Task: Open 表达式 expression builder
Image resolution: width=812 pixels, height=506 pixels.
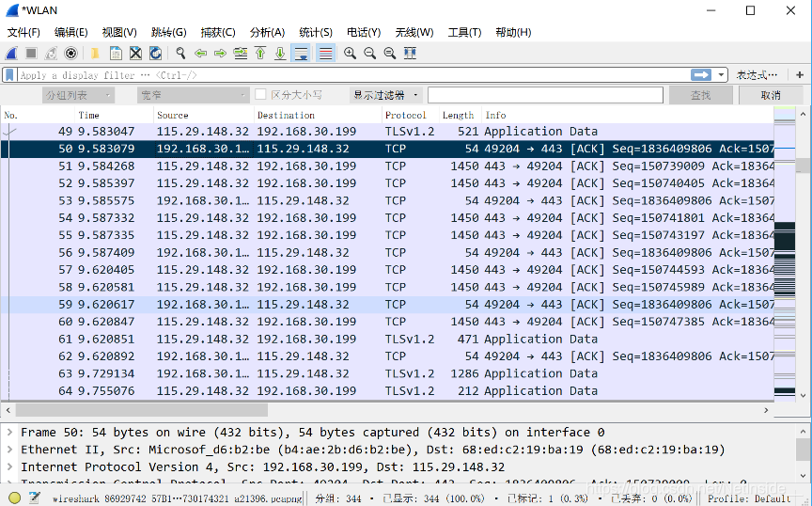Action: point(757,75)
